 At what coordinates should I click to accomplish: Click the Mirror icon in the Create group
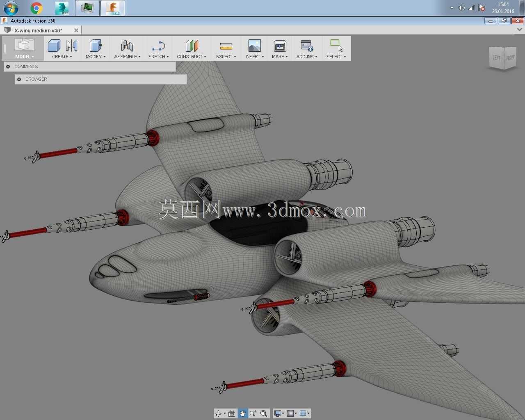71,46
